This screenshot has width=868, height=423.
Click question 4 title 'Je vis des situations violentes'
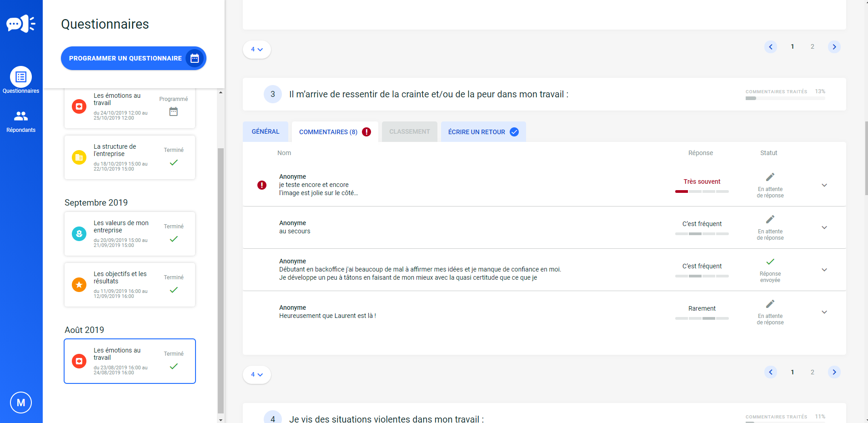386,419
